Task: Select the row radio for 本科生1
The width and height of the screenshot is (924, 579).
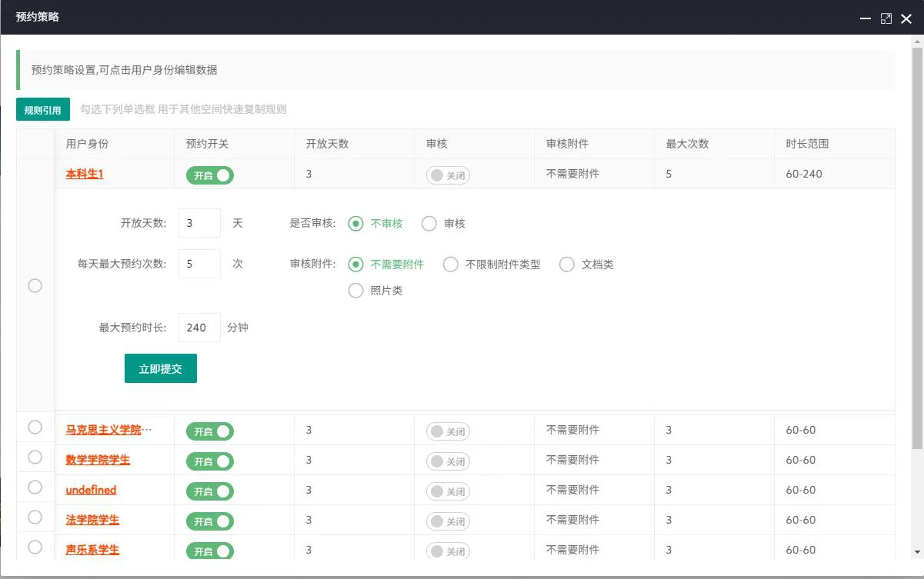Action: (35, 285)
